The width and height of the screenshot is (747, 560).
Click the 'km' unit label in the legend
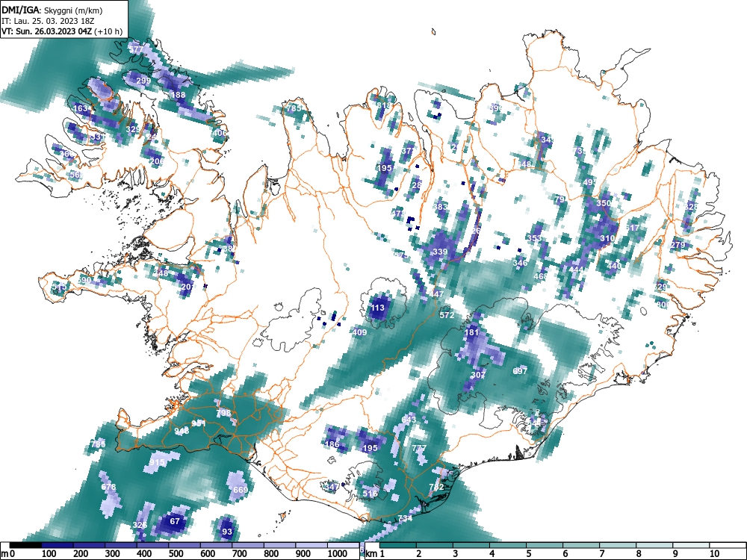click(371, 553)
